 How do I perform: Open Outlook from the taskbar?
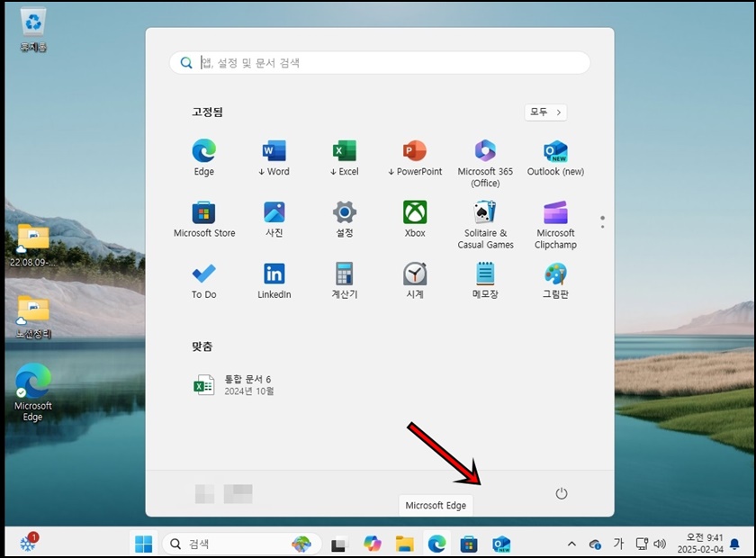pos(501,544)
